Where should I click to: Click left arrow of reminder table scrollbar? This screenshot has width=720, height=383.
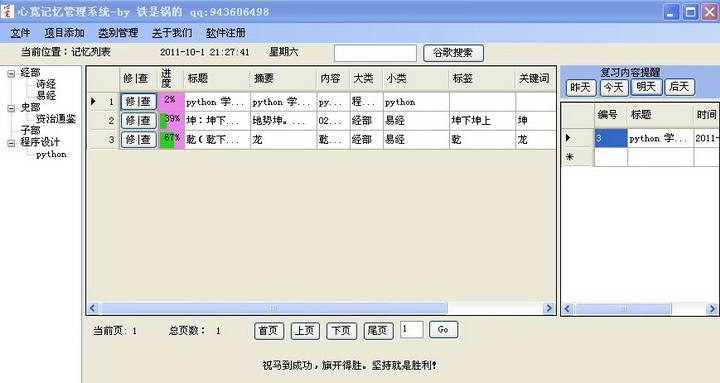click(x=568, y=309)
